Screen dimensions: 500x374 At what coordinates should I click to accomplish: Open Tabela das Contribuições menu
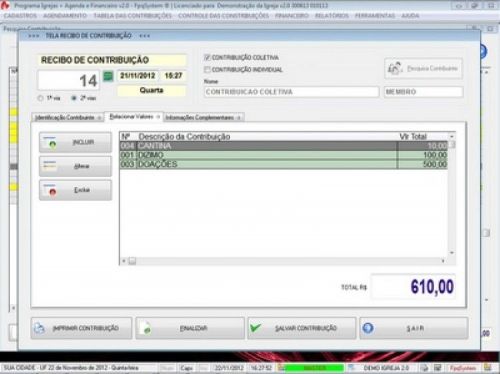[133, 16]
